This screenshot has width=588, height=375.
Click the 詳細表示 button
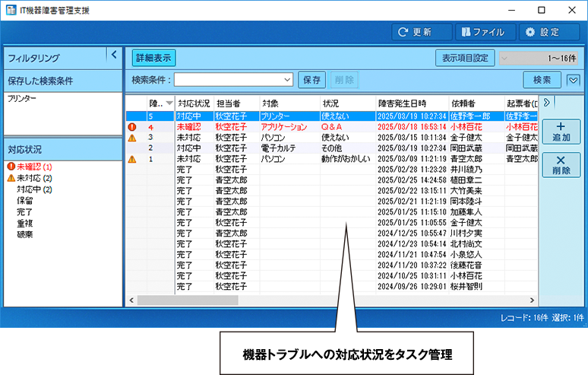153,58
